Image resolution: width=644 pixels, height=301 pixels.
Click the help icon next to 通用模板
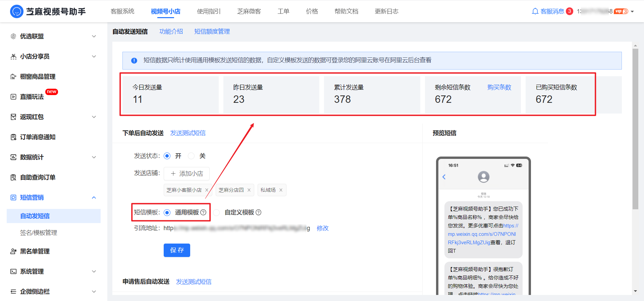[x=203, y=212]
